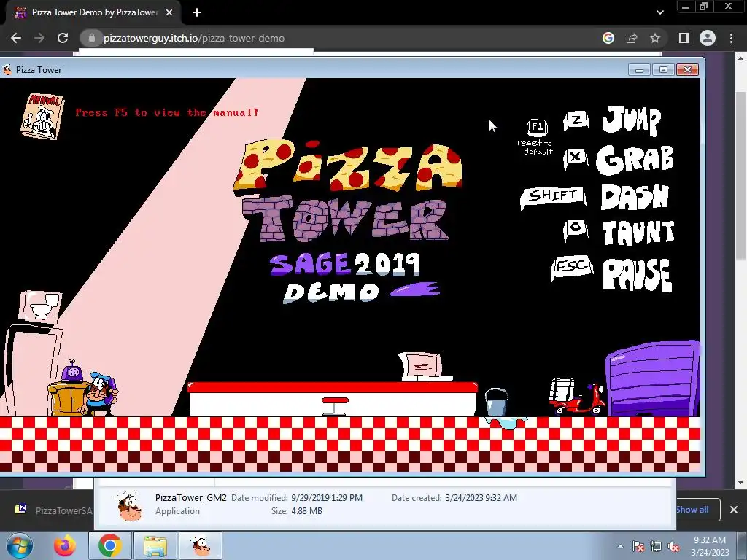
Task: Click the purple telephone on the stand
Action: (x=72, y=371)
